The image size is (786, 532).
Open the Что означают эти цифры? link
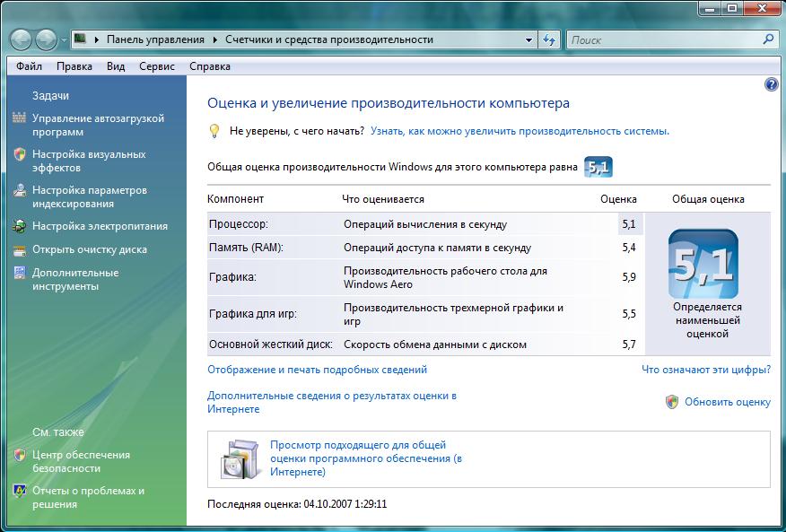click(x=705, y=369)
